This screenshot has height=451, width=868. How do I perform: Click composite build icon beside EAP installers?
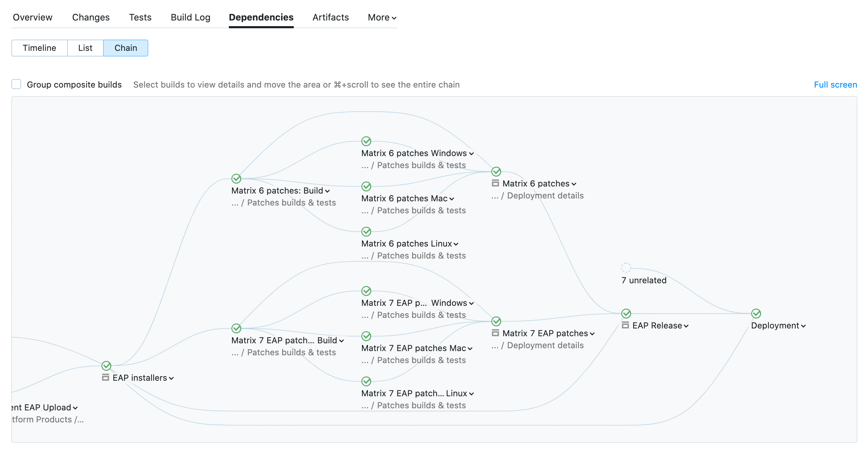105,378
